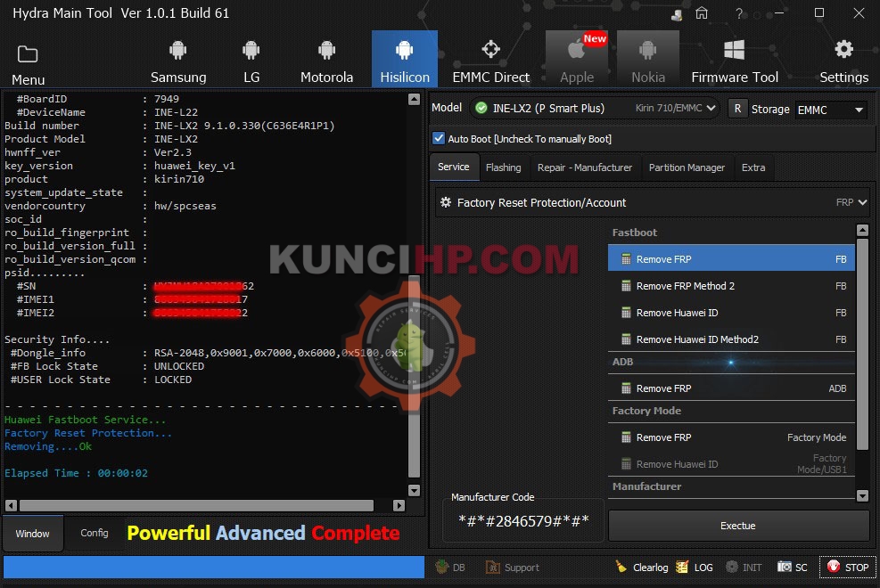Screen dimensions: 880x588
Task: Switch to the Window tab
Action: pyautogui.click(x=33, y=534)
